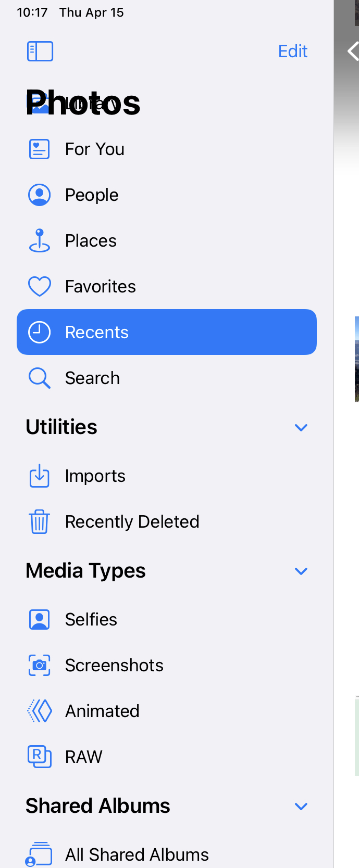Screen dimensions: 359x868
Task: Tap the Edit button
Action: 292,52
